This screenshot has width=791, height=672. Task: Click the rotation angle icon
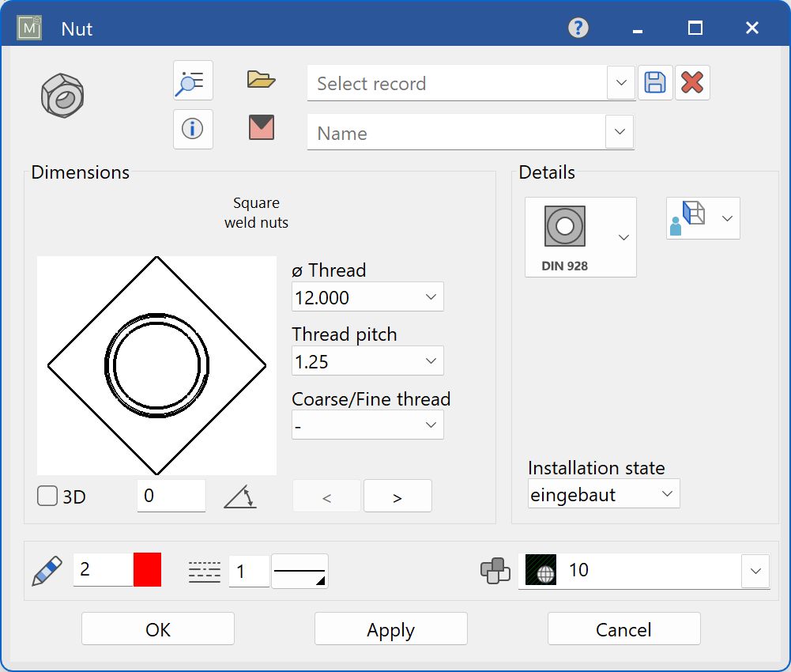(x=239, y=496)
